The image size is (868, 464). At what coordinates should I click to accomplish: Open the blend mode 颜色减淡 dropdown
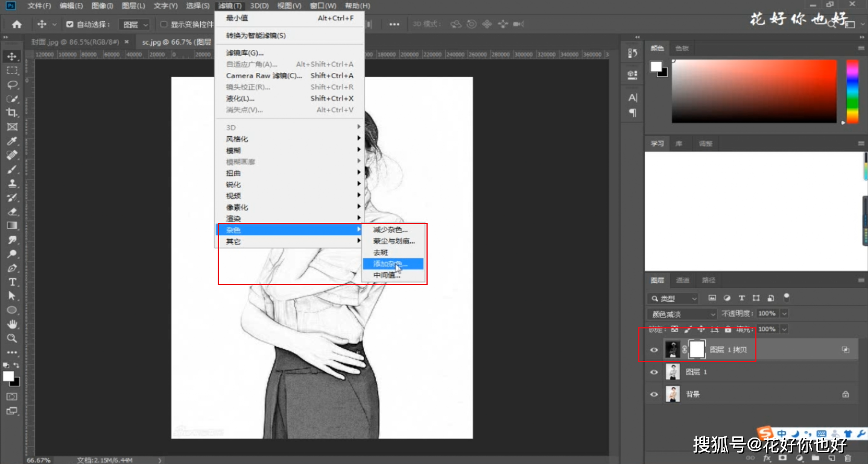pyautogui.click(x=682, y=314)
